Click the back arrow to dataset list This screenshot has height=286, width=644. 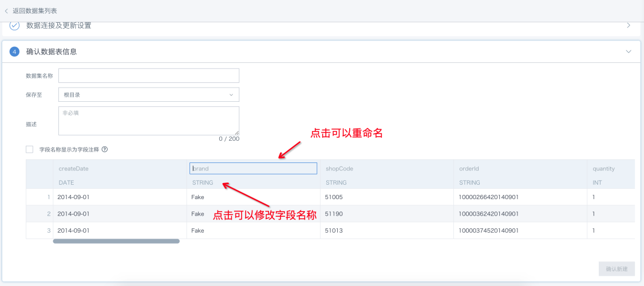6,11
